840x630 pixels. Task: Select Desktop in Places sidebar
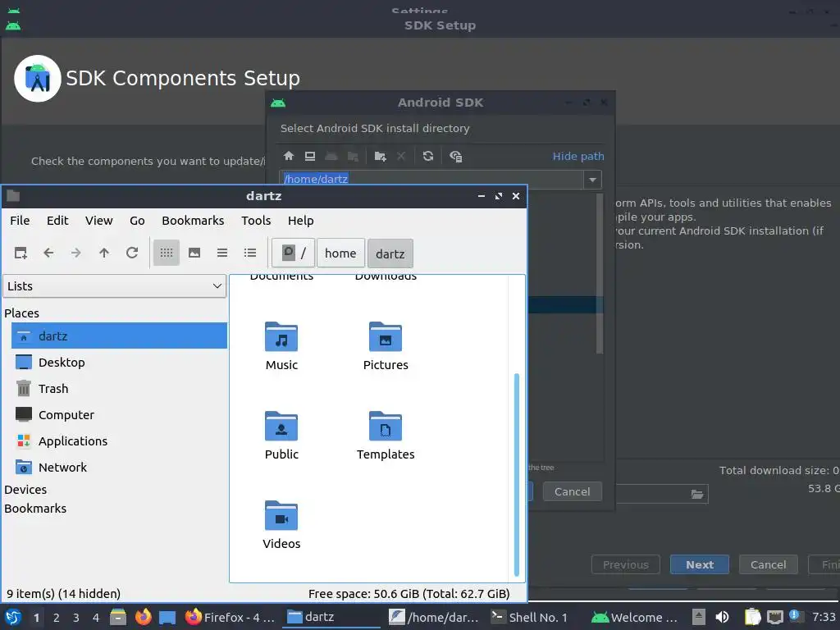[119, 362]
